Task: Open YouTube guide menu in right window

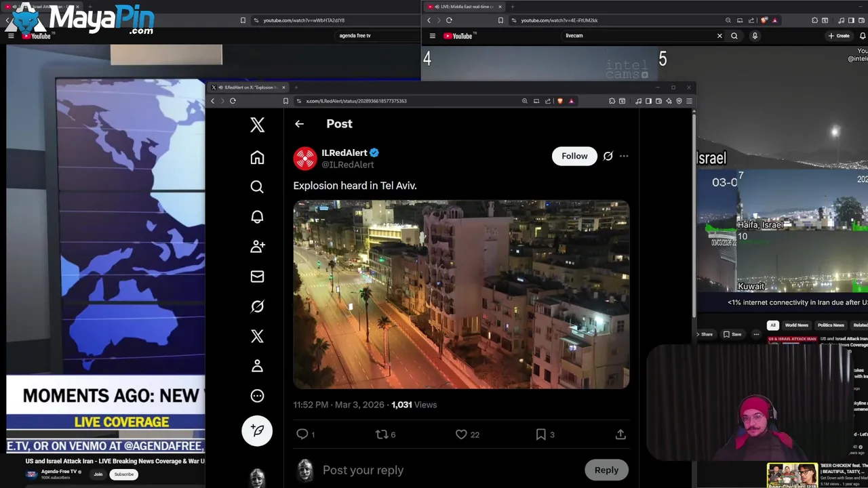Action: tap(432, 36)
